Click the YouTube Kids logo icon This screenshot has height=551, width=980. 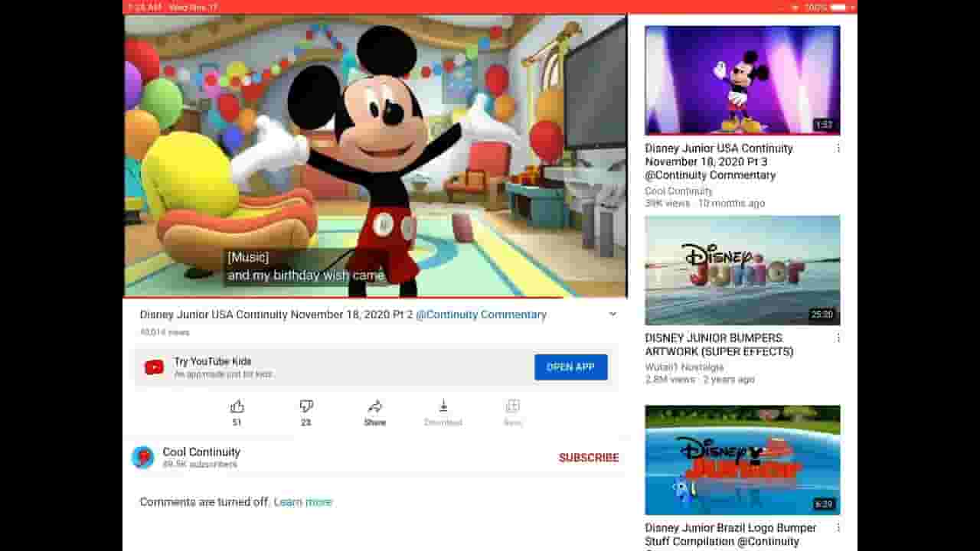pyautogui.click(x=154, y=367)
